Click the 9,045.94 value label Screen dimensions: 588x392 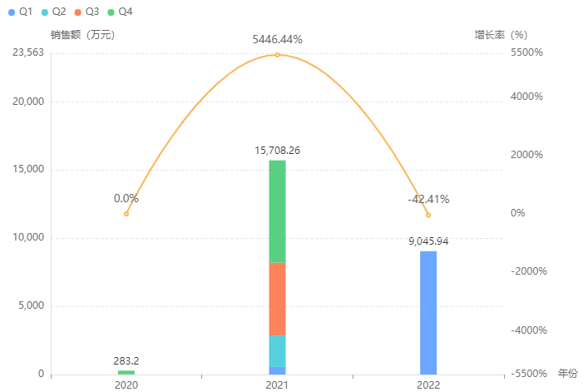pos(428,241)
